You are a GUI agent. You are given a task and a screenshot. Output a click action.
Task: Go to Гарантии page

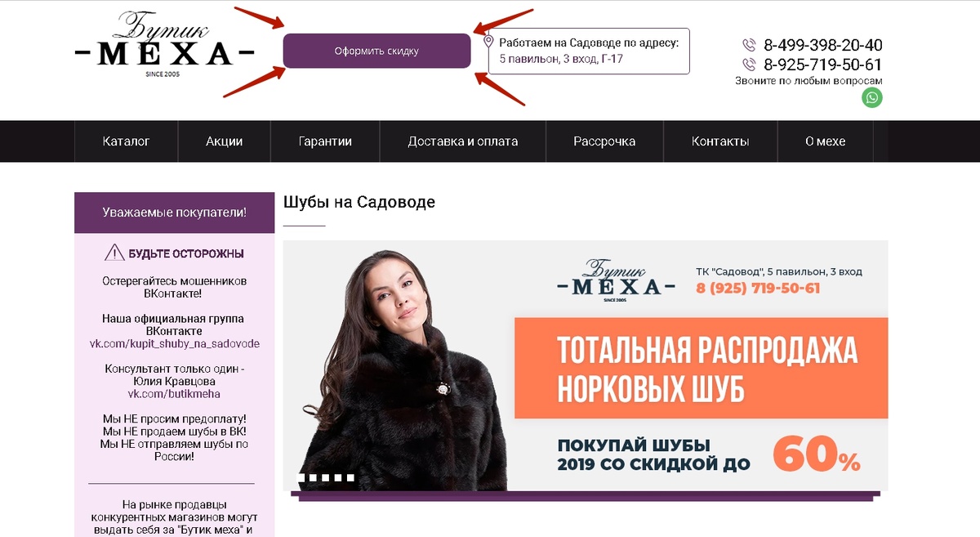point(325,141)
